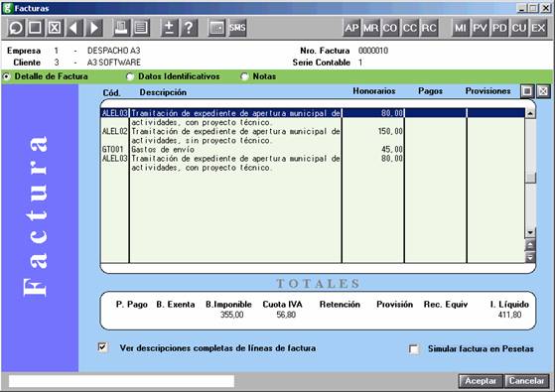This screenshot has height=392, width=555.
Task: Enable Simular factura en Pesetas checkbox
Action: 413,349
